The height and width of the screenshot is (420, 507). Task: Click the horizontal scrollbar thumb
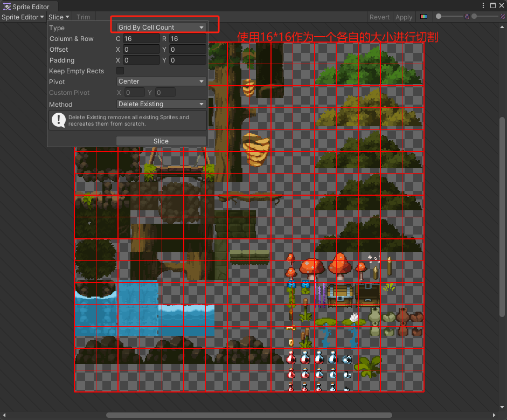click(x=249, y=415)
